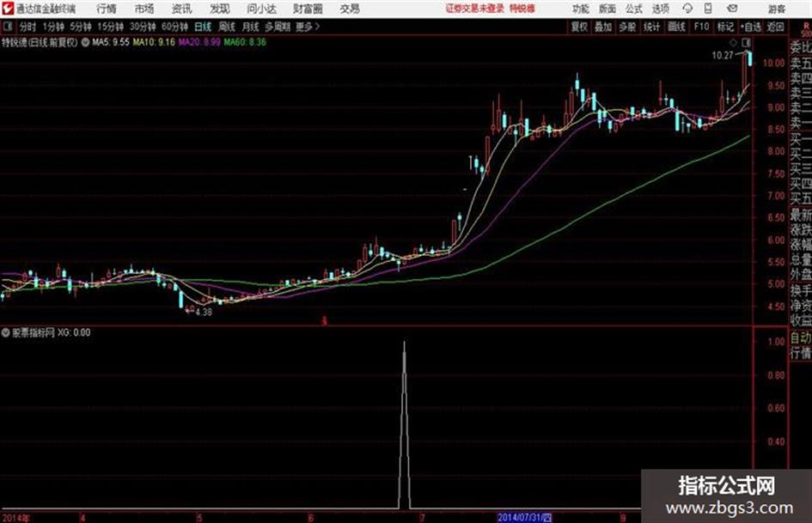Toggle the panel icon left of 分时
Screen dimensions: 812x523
click(7, 27)
